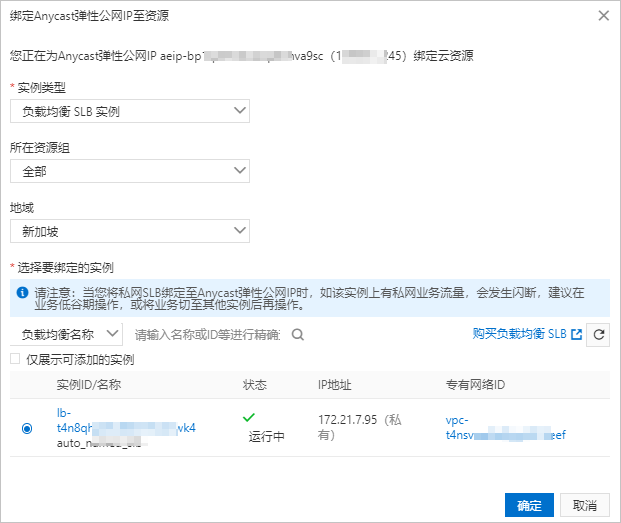Click the instance name or ID search field
The height and width of the screenshot is (523, 621).
tap(207, 335)
